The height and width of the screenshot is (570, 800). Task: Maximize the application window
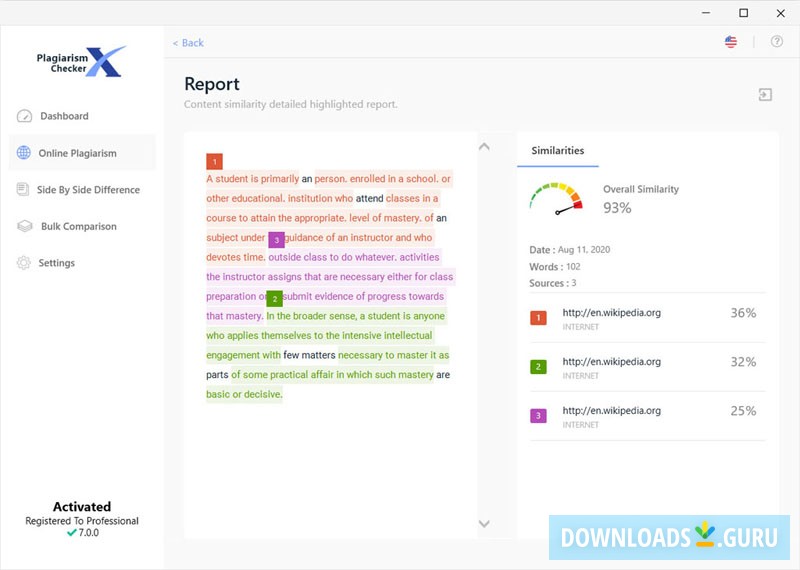click(x=743, y=13)
